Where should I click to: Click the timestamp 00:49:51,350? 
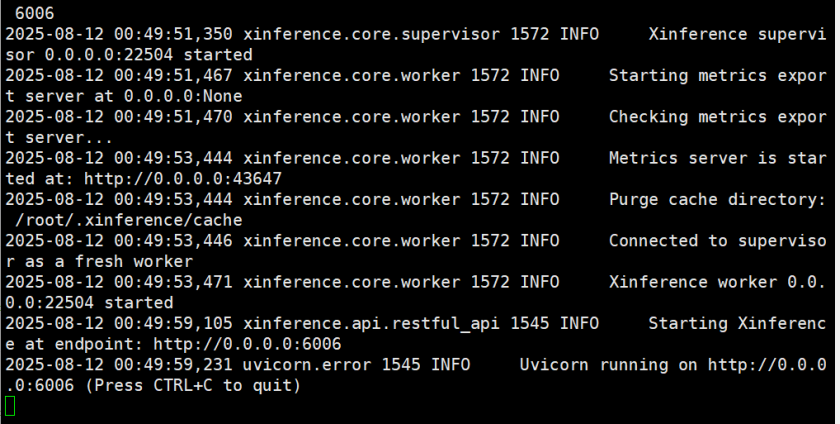pyautogui.click(x=173, y=34)
